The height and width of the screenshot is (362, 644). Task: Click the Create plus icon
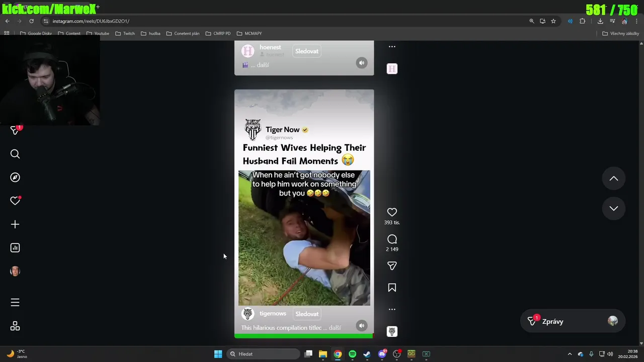[x=15, y=224]
